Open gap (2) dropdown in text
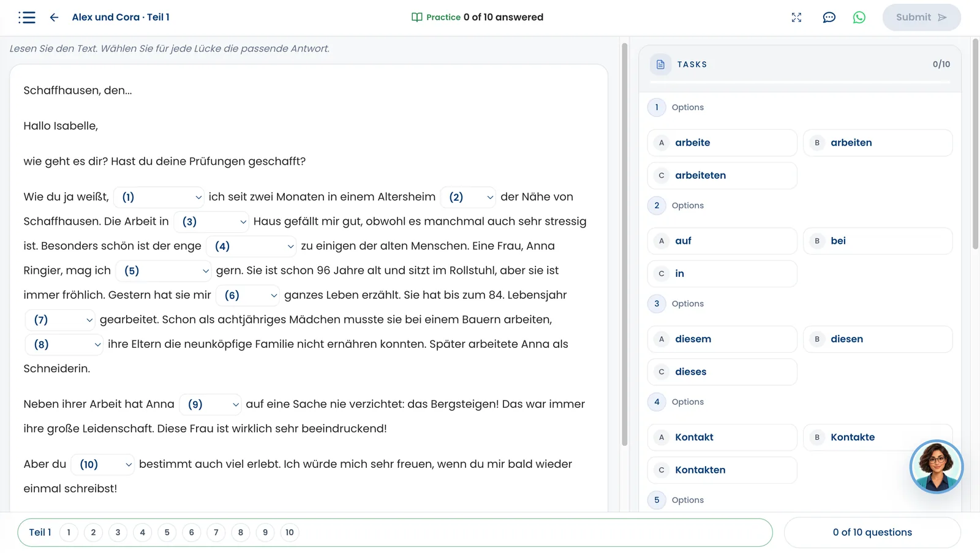Screen dimensions: 980x553 469,197
